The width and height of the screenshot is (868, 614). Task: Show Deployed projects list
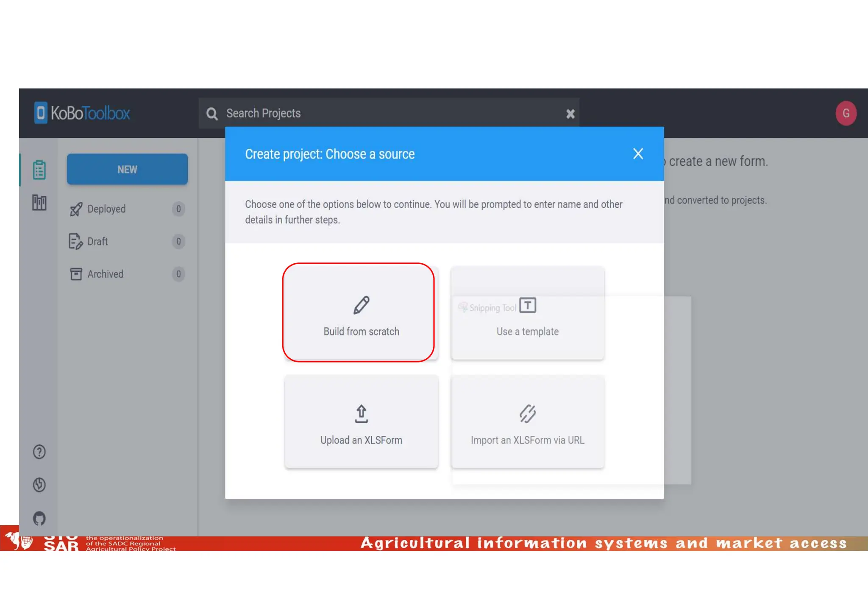(x=106, y=209)
